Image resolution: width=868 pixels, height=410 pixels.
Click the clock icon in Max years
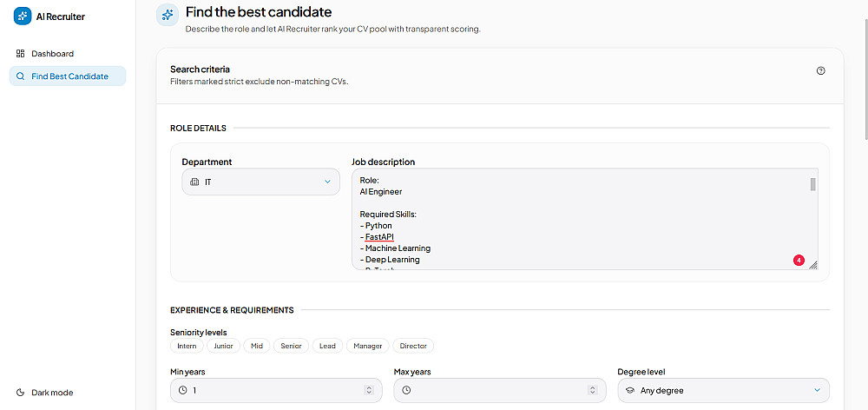click(x=406, y=390)
